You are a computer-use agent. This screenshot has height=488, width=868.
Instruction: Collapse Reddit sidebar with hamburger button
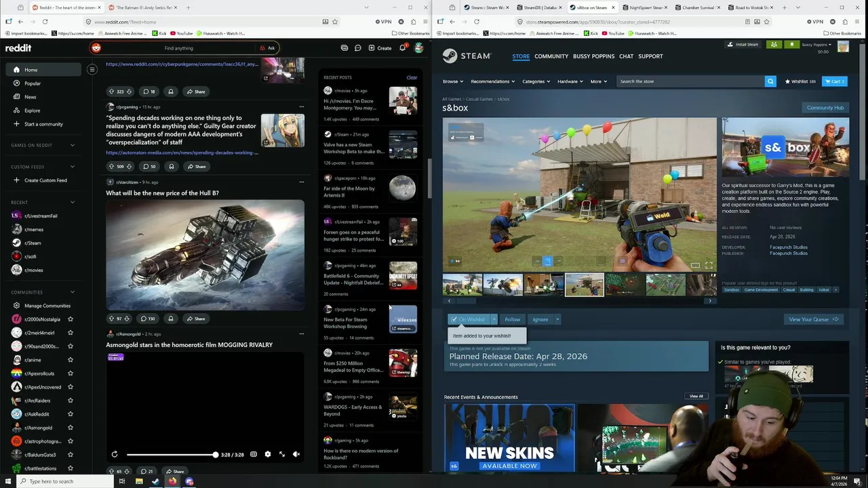[92, 69]
